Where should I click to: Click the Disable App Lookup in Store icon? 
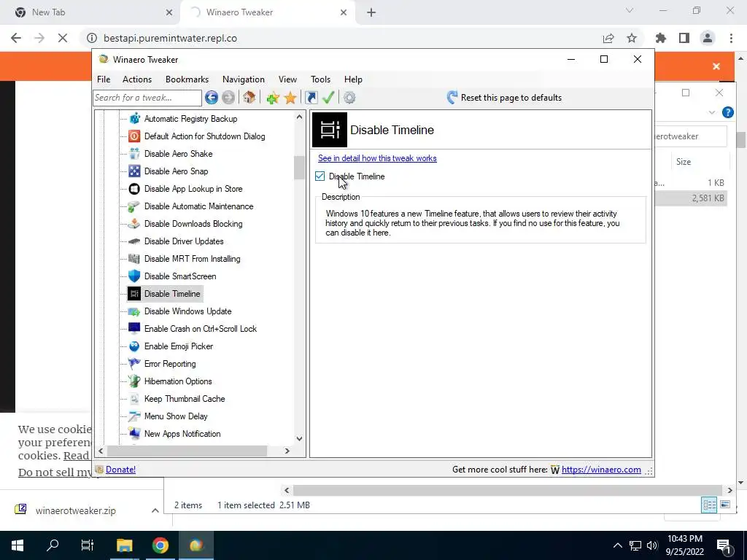coord(134,189)
